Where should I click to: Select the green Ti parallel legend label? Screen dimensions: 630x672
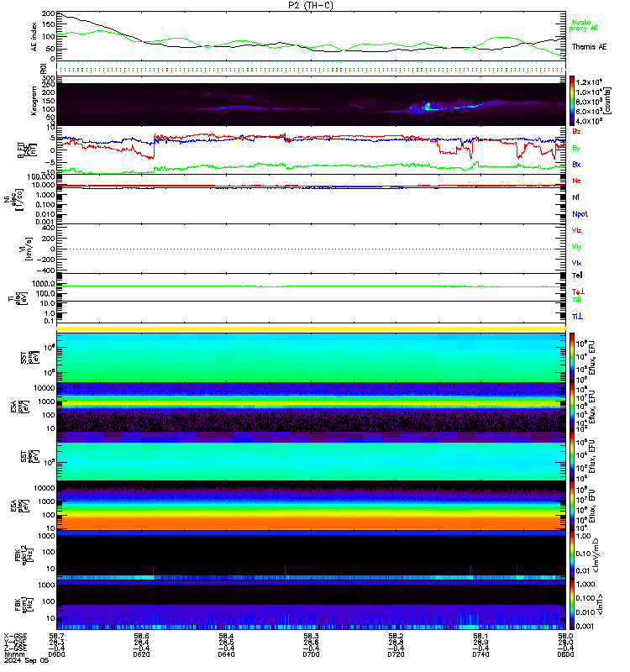pos(576,300)
